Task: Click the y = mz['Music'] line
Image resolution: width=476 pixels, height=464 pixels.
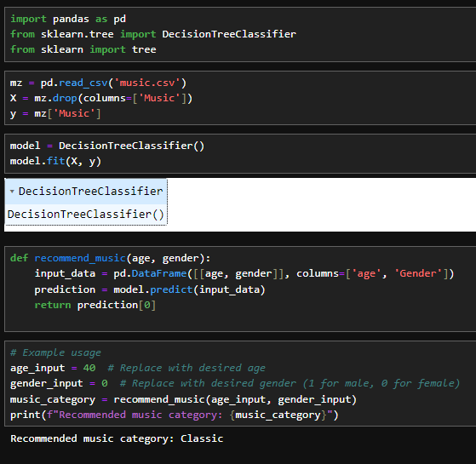Action: 55,113
